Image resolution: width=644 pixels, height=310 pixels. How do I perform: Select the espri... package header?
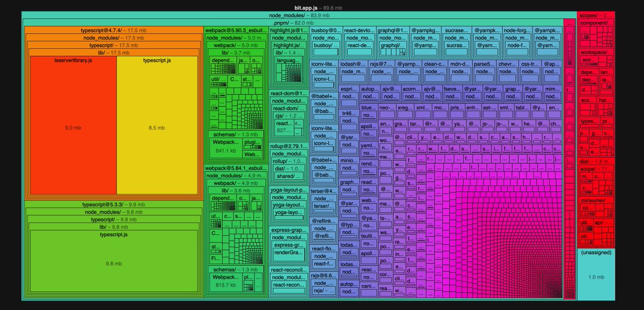[349, 89]
